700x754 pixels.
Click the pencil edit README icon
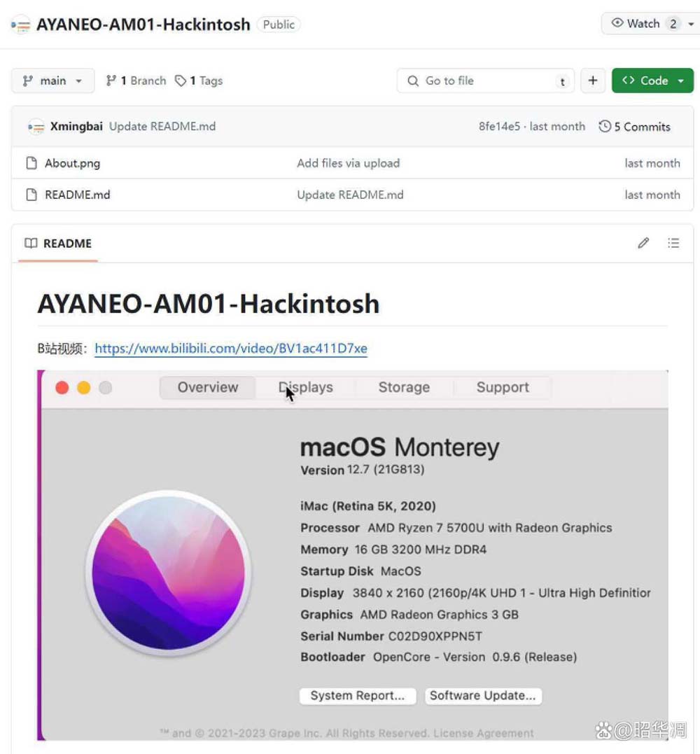click(x=643, y=243)
